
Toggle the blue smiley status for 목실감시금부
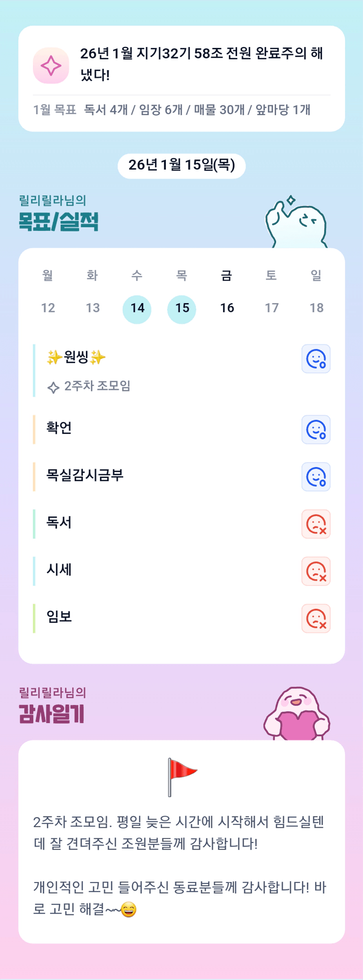coord(316,477)
